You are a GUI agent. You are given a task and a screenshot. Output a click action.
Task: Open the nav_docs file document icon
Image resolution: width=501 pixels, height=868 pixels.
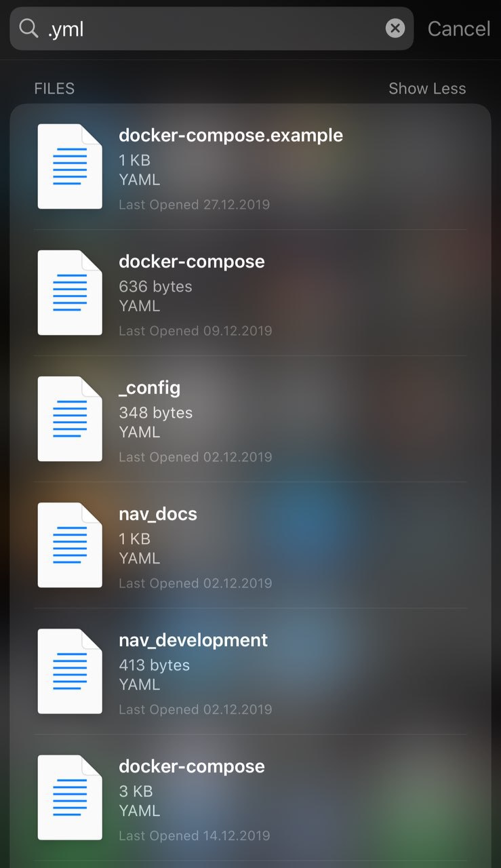70,545
